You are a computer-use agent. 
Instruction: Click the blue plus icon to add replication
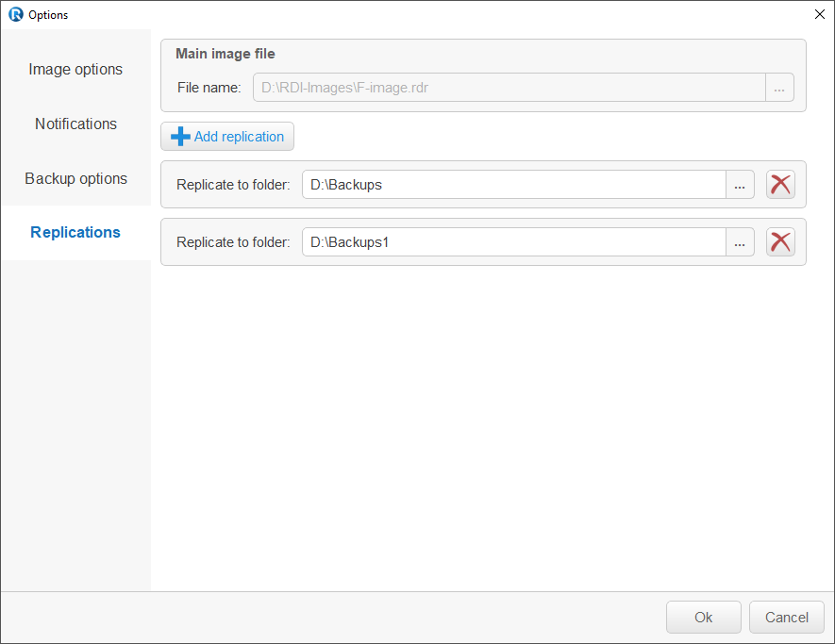tap(180, 137)
